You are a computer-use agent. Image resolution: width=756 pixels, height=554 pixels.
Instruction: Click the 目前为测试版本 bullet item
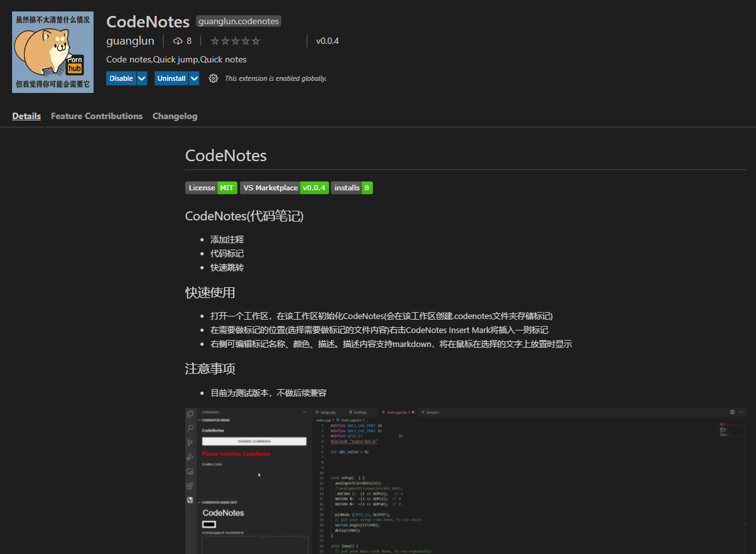269,393
